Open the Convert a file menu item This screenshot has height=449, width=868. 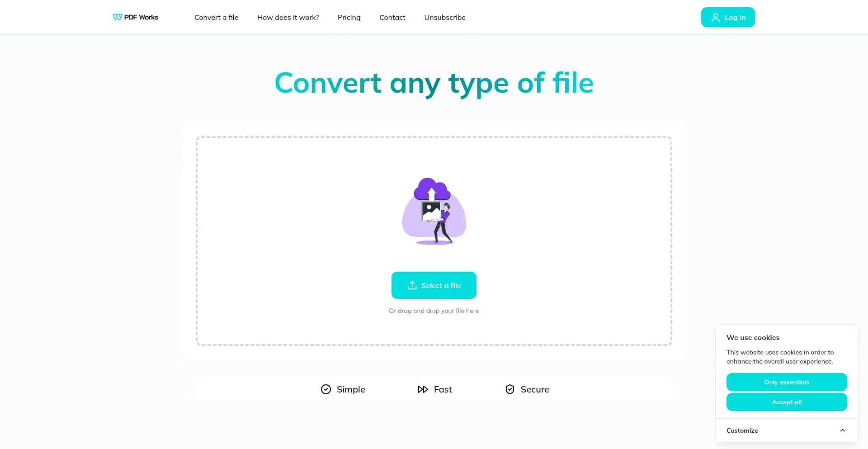[216, 17]
